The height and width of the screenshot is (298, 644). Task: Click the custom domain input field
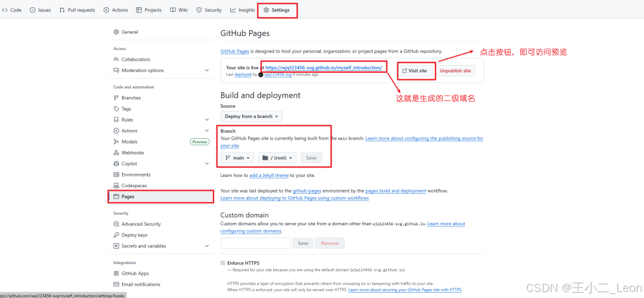(255, 243)
